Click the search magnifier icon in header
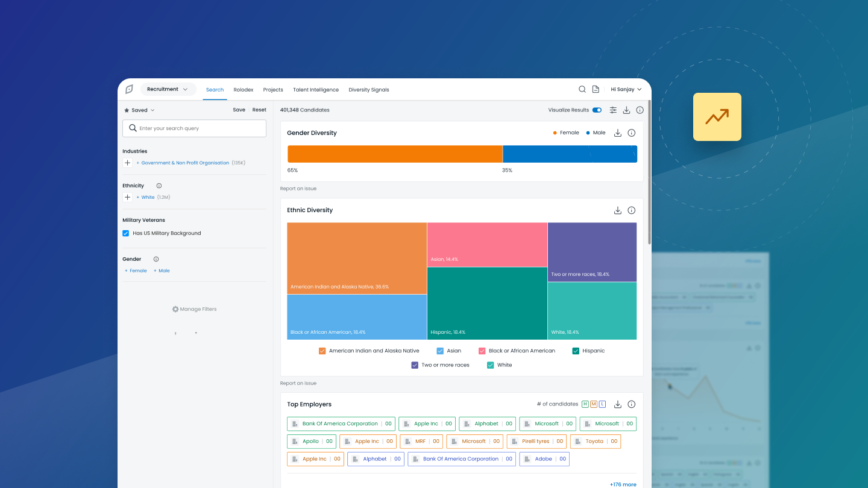 point(582,89)
